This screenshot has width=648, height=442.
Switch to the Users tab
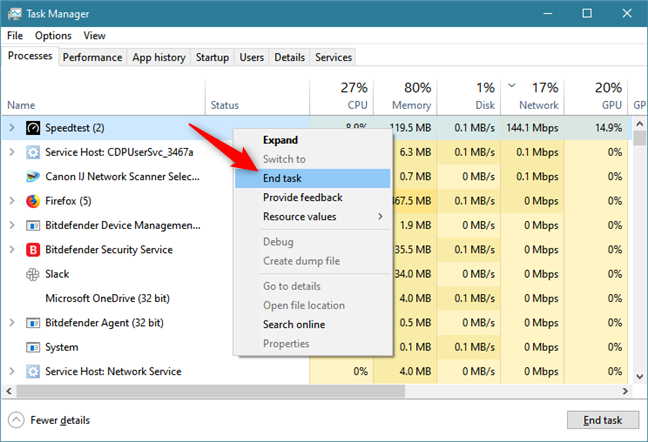pos(251,57)
